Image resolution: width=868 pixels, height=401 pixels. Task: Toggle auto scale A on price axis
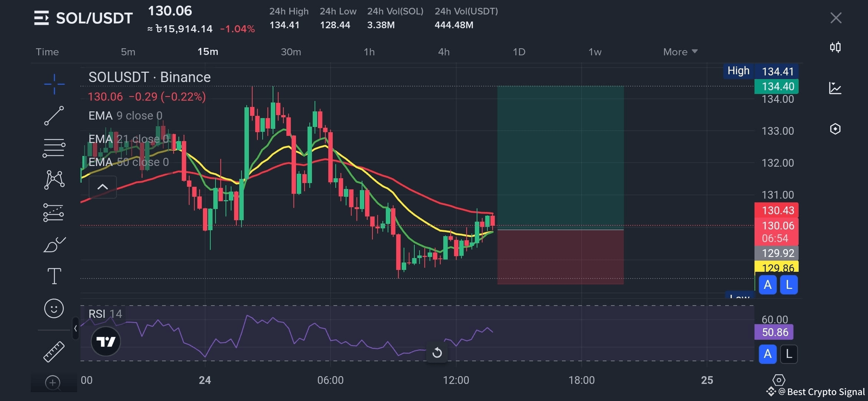pyautogui.click(x=768, y=285)
